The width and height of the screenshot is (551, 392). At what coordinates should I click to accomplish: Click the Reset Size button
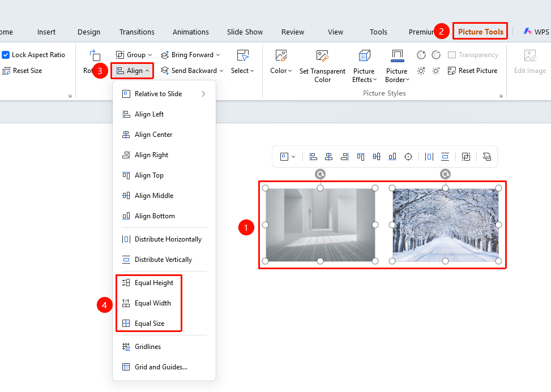point(22,71)
